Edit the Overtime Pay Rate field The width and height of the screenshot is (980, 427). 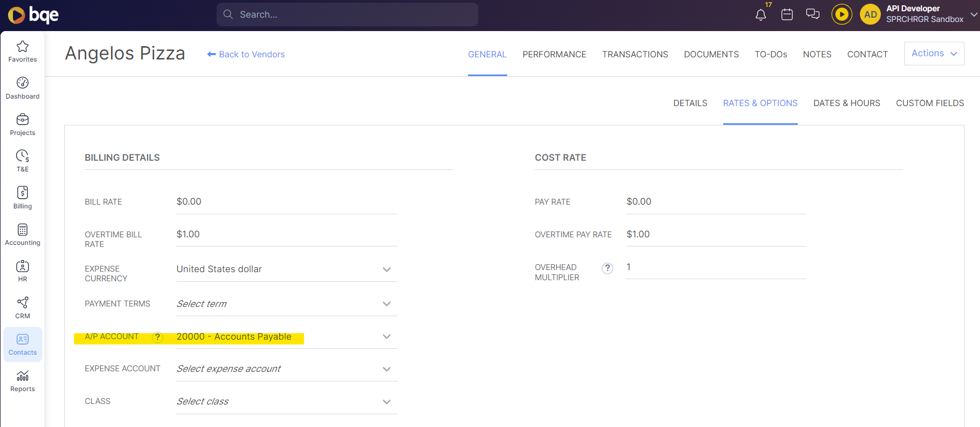coord(716,235)
